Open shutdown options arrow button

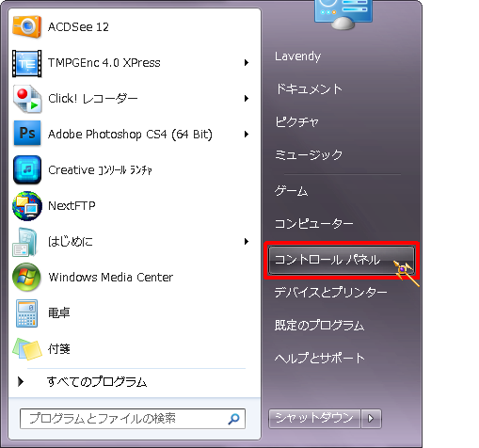point(371,419)
